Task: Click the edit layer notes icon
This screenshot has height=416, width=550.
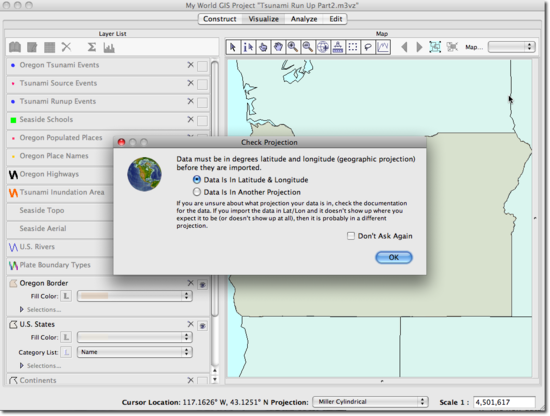Action: pos(32,47)
